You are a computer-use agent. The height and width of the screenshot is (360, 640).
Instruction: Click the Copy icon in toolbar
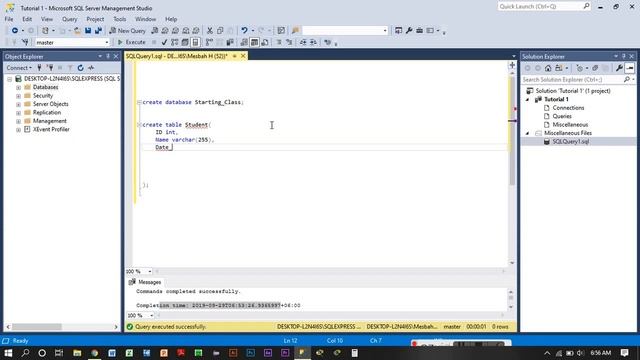[220, 31]
